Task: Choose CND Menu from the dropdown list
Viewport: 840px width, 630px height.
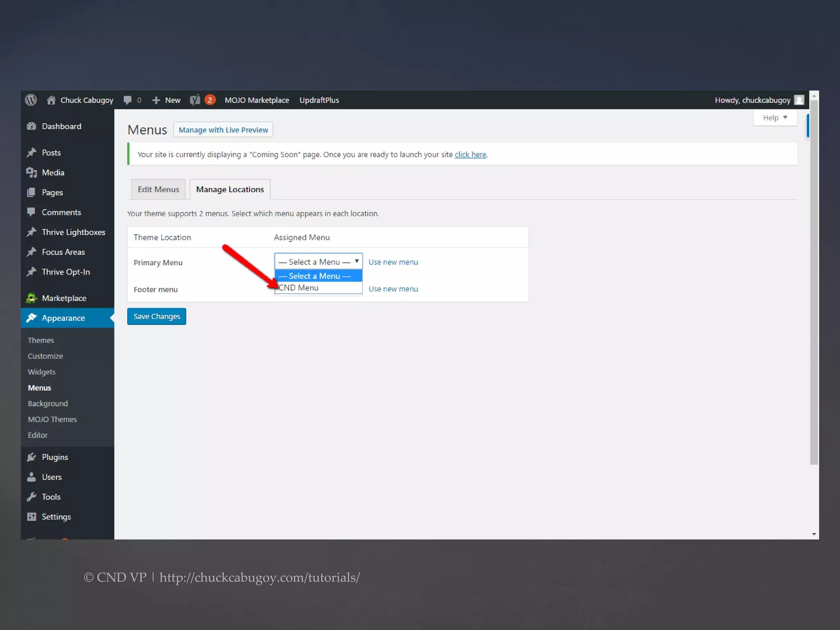Action: point(318,288)
